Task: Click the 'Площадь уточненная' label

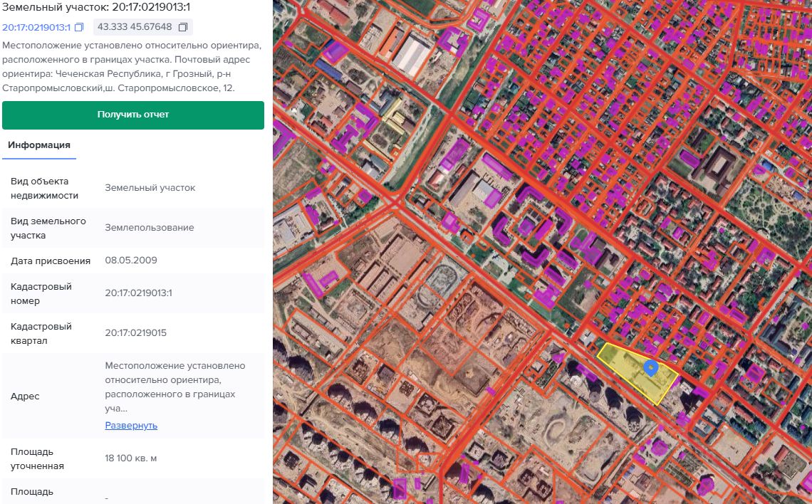Action: [37, 459]
